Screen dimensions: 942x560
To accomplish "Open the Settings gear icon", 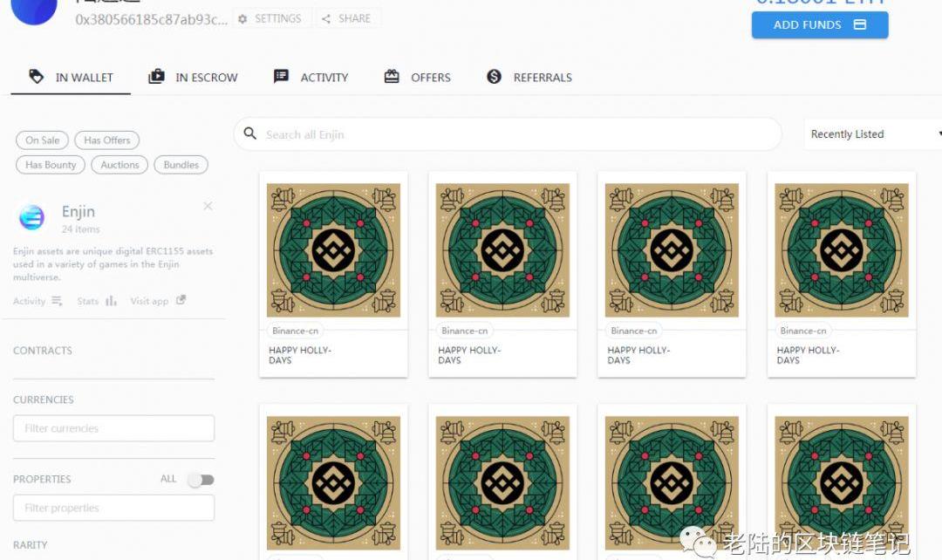I will (242, 19).
